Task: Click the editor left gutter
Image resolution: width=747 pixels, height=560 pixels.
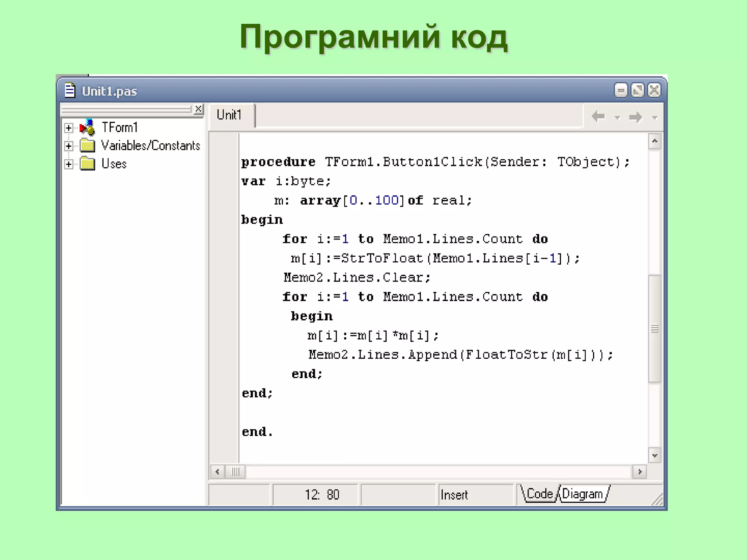Action: [224, 298]
